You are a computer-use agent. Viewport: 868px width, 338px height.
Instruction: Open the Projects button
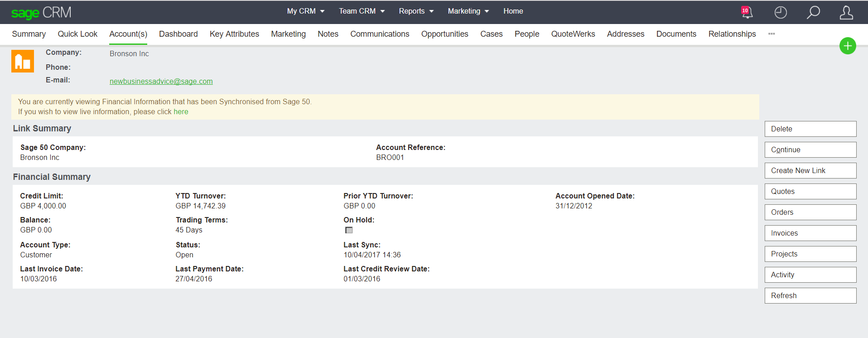tap(810, 254)
